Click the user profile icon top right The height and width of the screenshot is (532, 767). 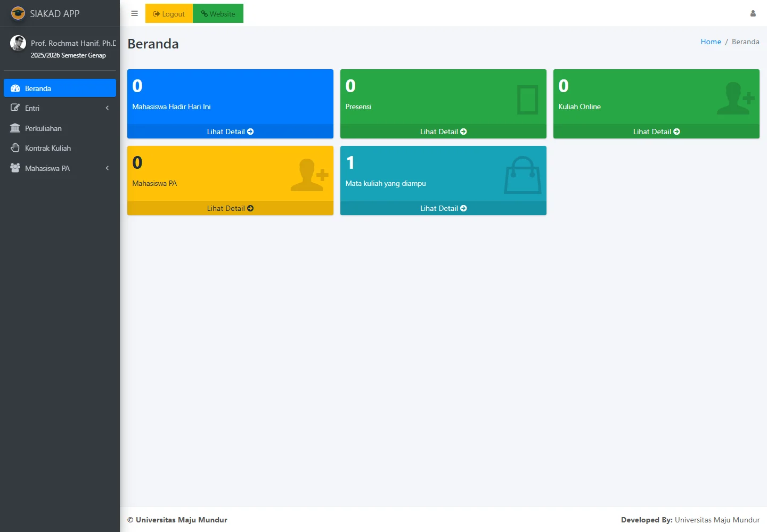[753, 13]
